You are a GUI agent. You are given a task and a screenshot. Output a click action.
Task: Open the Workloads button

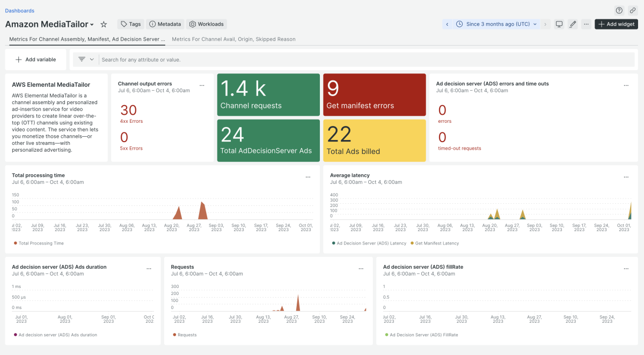(x=207, y=24)
